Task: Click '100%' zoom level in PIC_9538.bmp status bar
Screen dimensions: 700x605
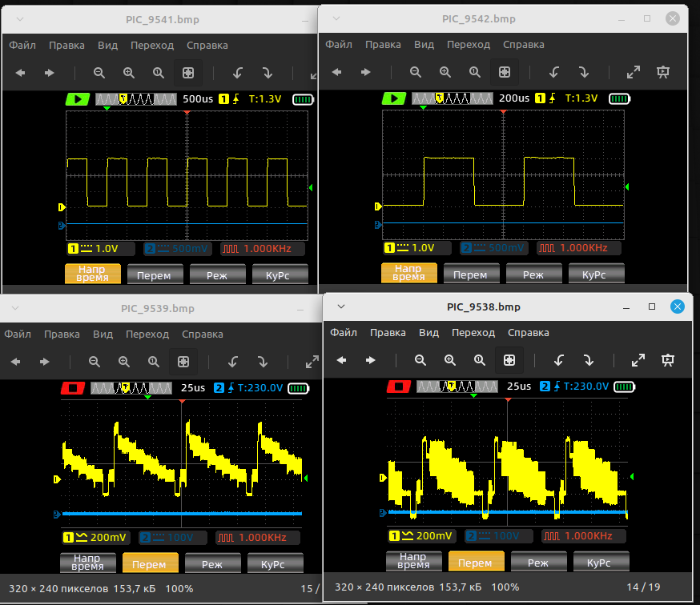Action: point(505,587)
